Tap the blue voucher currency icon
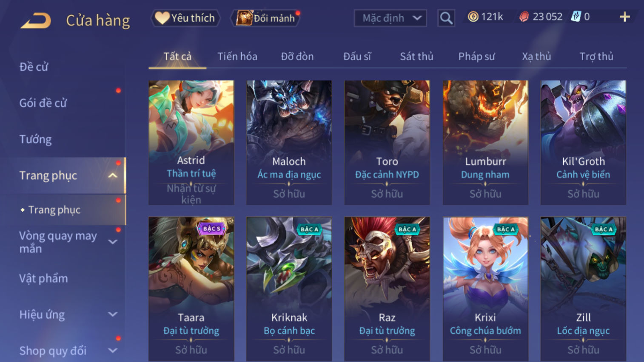This screenshot has height=362, width=644. click(576, 17)
